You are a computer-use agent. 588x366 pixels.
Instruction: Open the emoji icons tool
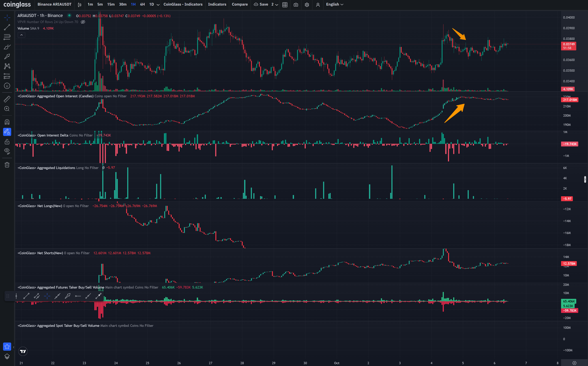tap(7, 86)
